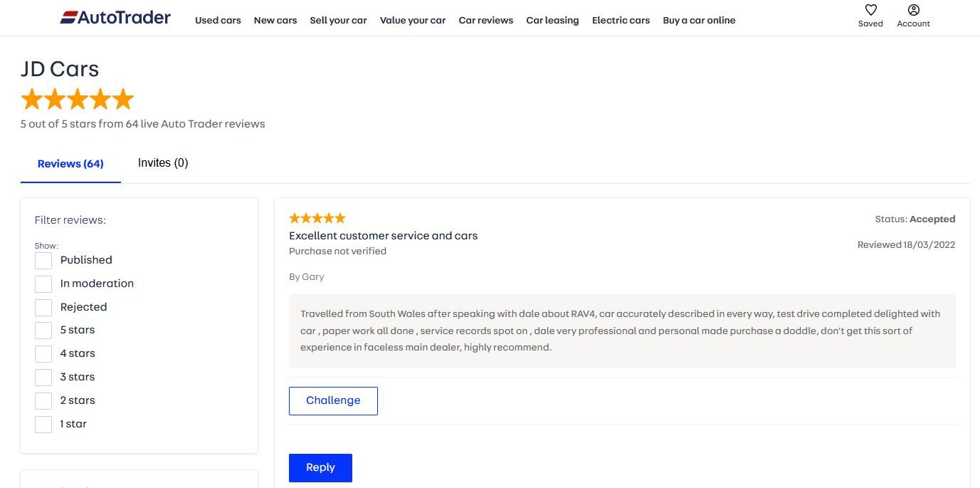Screen dimensions: 980x488
Task: Toggle the 1 star filter checkbox
Action: click(x=43, y=425)
